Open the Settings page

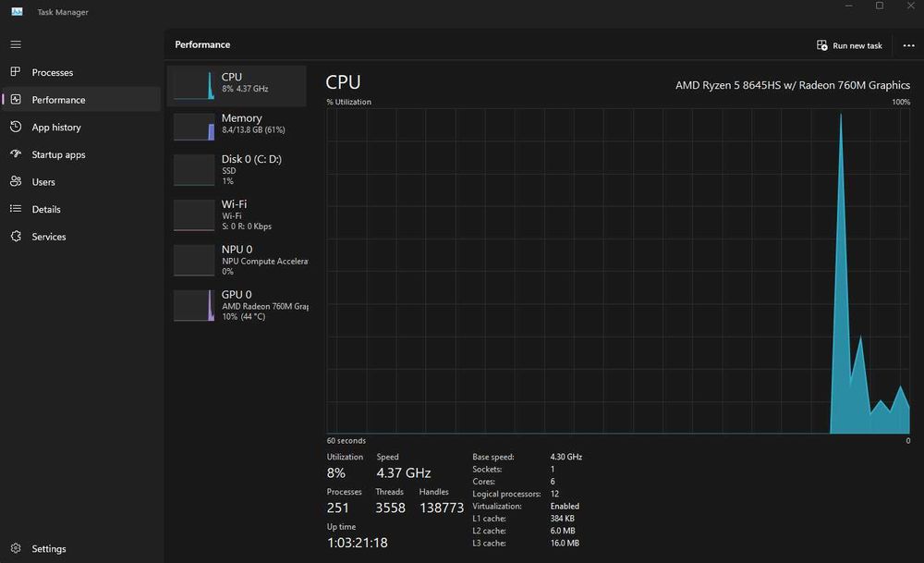coord(81,549)
